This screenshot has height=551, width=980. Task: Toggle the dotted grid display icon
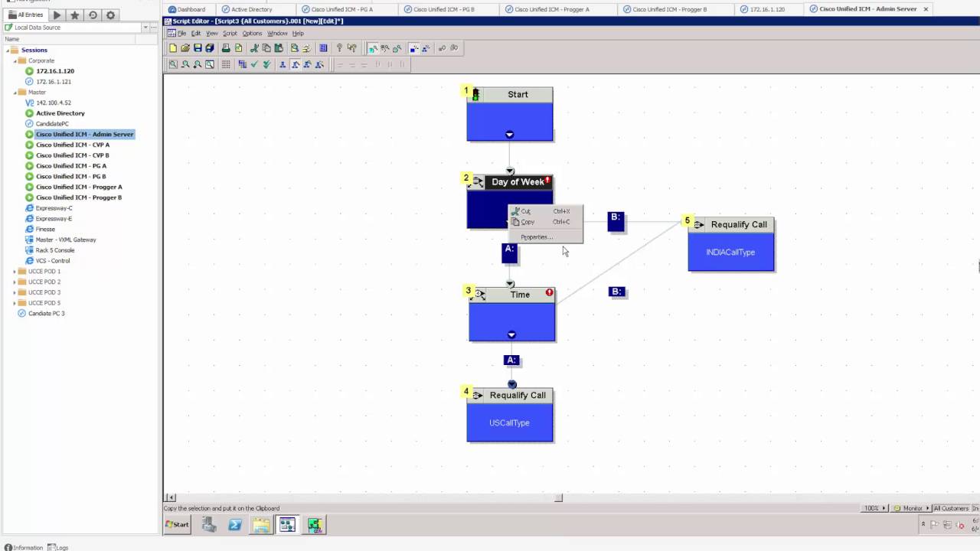226,64
